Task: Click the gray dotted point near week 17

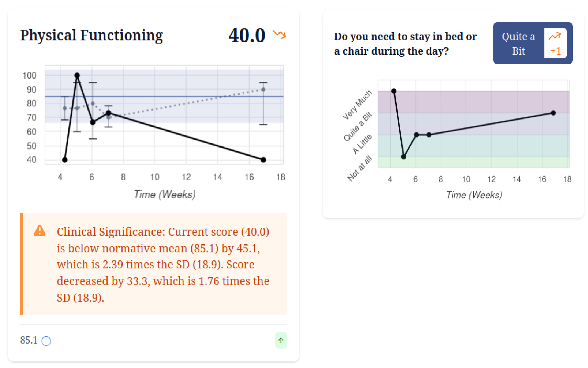Action: 263,90
